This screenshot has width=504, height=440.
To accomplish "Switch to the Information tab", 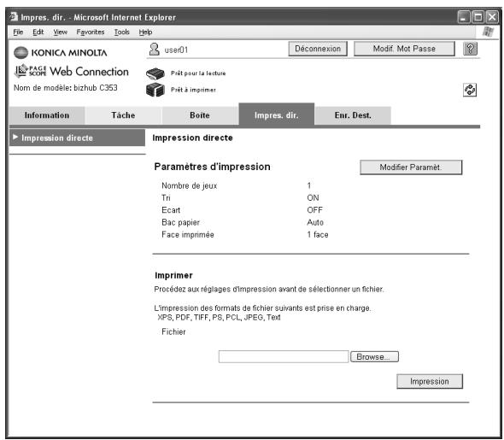I will coord(47,115).
